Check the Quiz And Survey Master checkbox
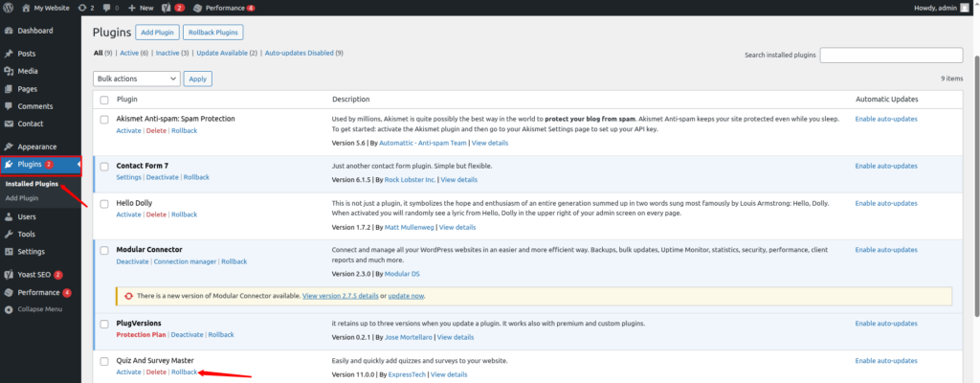 coord(104,361)
